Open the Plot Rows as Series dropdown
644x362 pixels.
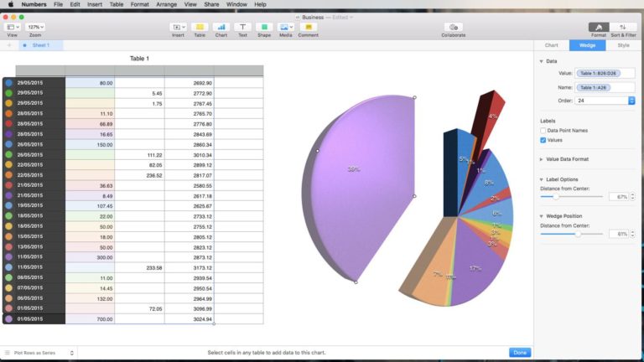[x=39, y=353]
